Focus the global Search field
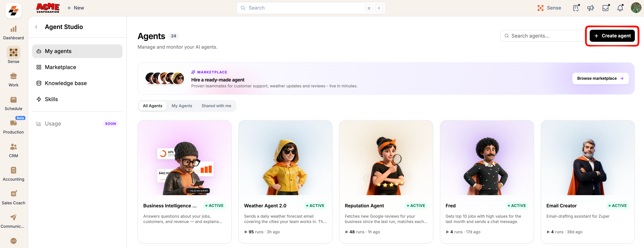 (x=311, y=8)
